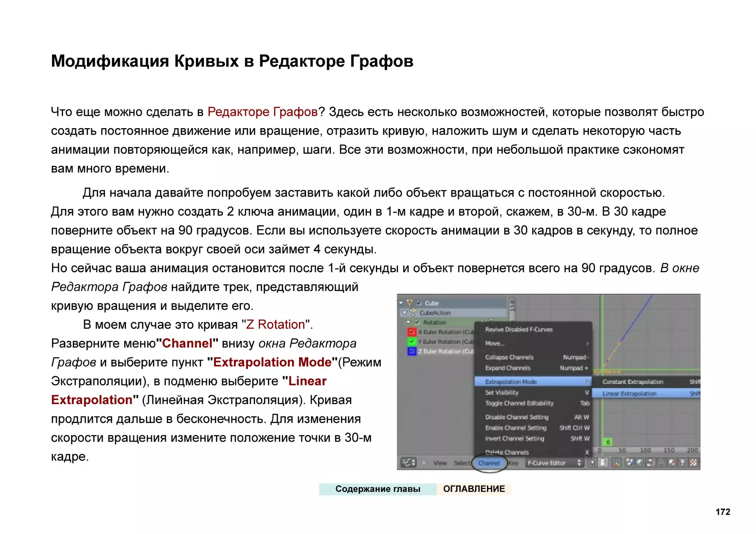Viewport: 756px width, 534px height.
Task: Toggle the scene filter icon in header
Action: pos(630,463)
